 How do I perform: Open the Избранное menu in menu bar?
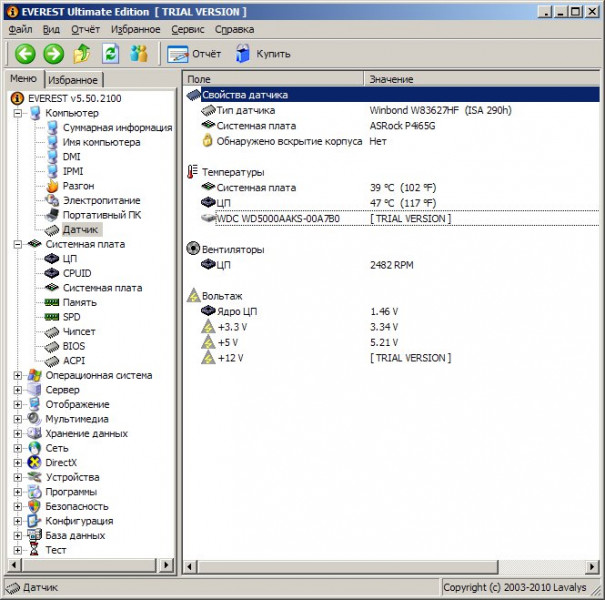point(135,30)
